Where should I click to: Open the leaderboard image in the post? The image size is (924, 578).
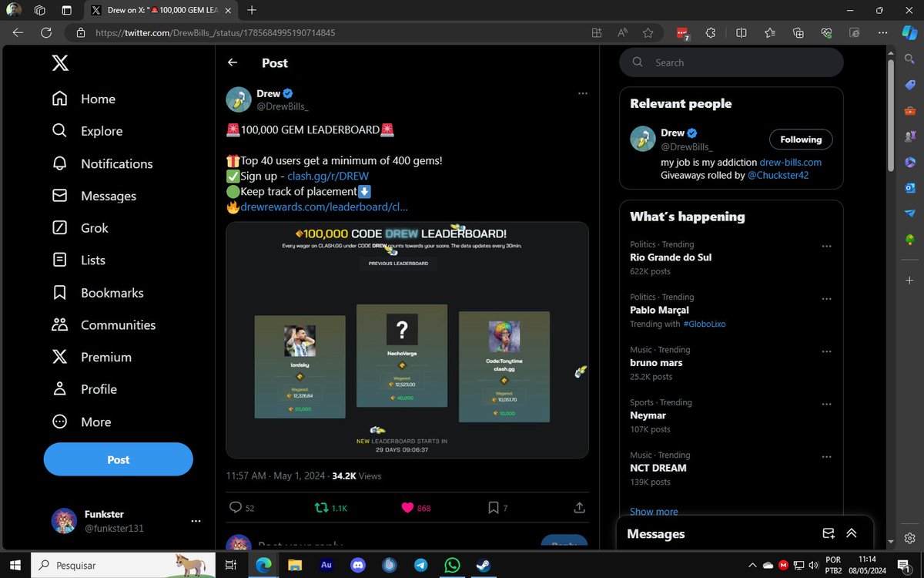(407, 340)
